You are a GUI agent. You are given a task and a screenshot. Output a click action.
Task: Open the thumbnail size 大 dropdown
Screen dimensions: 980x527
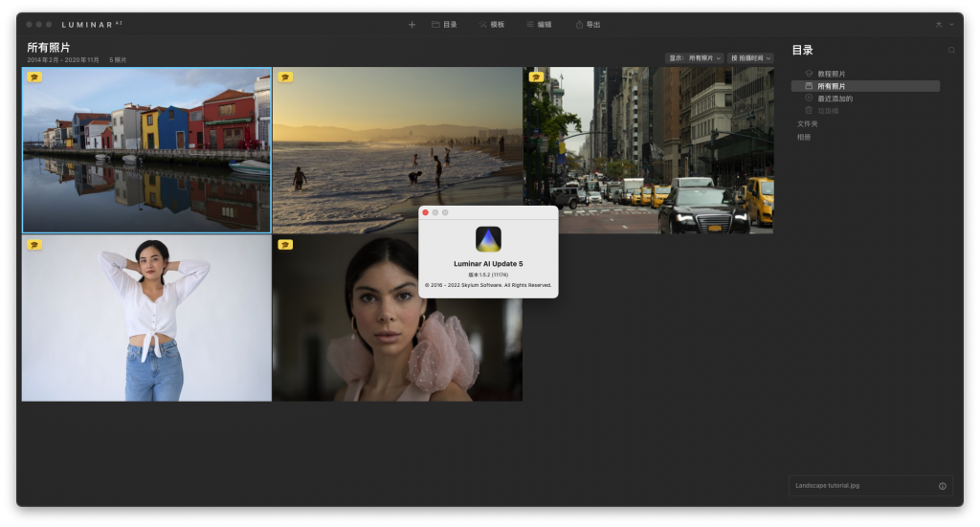pos(945,24)
